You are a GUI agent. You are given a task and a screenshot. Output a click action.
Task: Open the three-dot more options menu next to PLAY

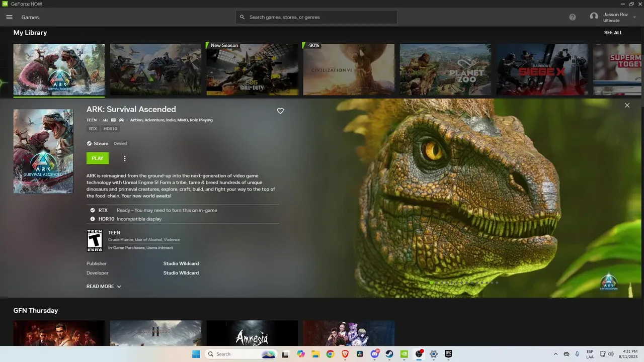click(x=125, y=158)
